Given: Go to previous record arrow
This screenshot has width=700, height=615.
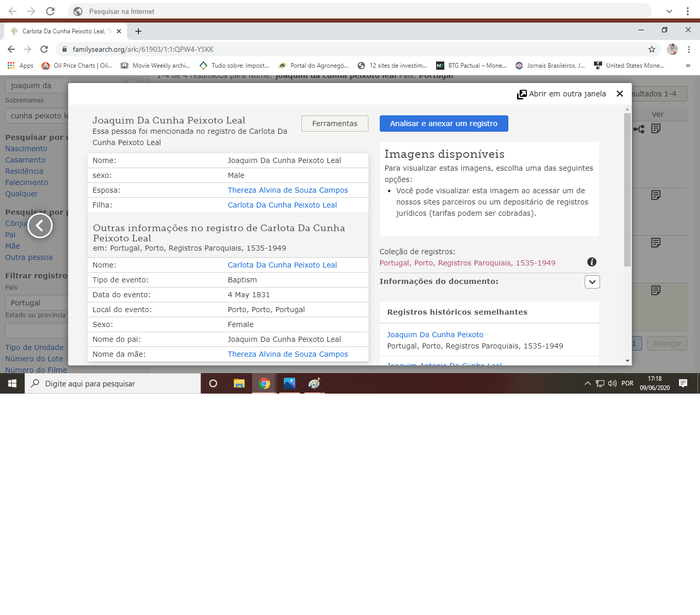Looking at the screenshot, I should (x=40, y=225).
